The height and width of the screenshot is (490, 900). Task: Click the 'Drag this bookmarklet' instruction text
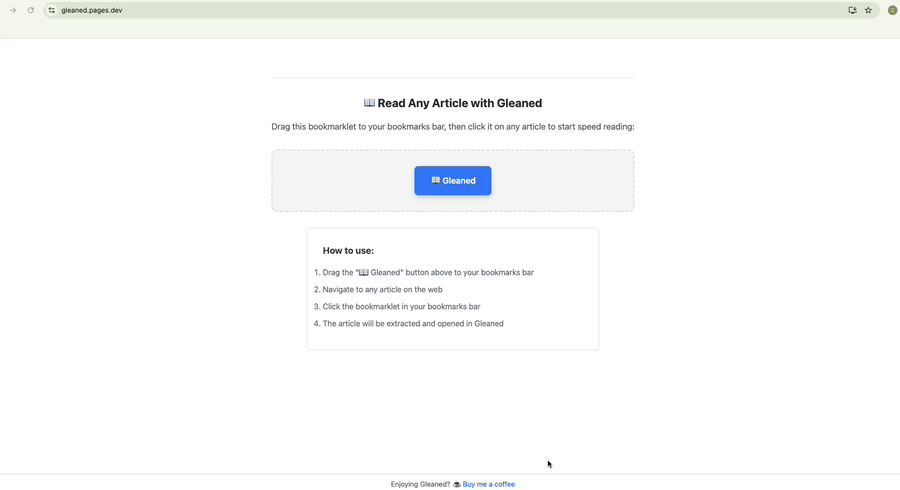pos(453,127)
